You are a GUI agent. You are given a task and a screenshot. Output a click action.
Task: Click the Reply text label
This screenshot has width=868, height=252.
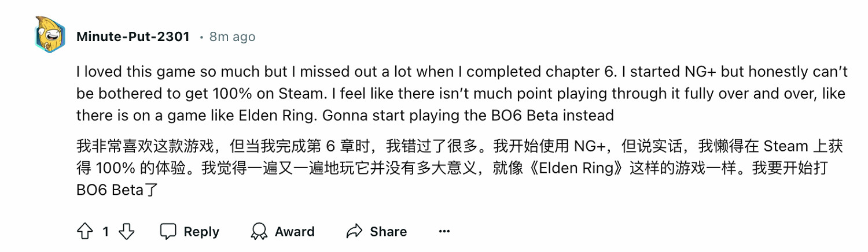pos(201,232)
